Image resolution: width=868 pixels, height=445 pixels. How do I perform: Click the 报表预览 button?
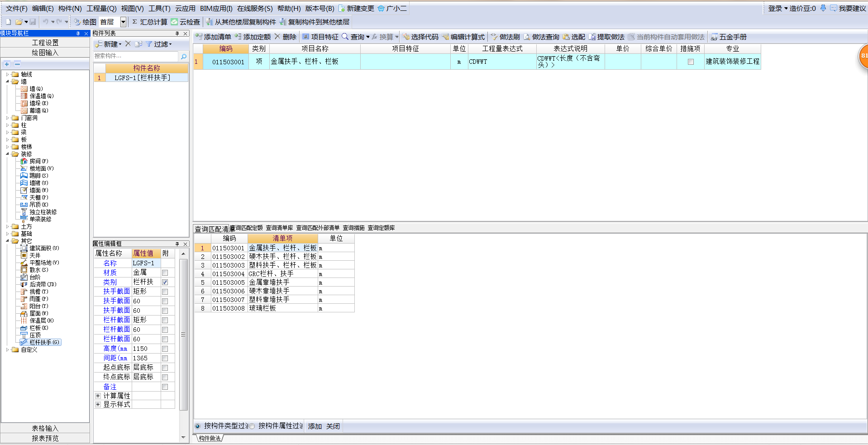pyautogui.click(x=45, y=438)
